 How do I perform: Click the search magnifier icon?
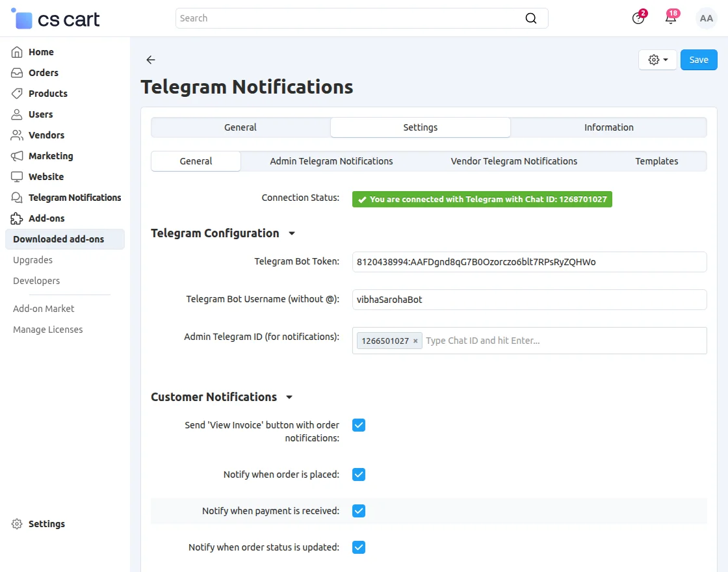[530, 18]
